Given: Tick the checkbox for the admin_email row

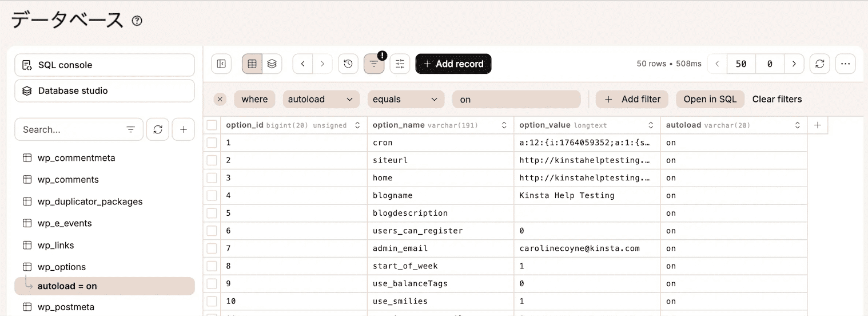Looking at the screenshot, I should click(x=212, y=248).
